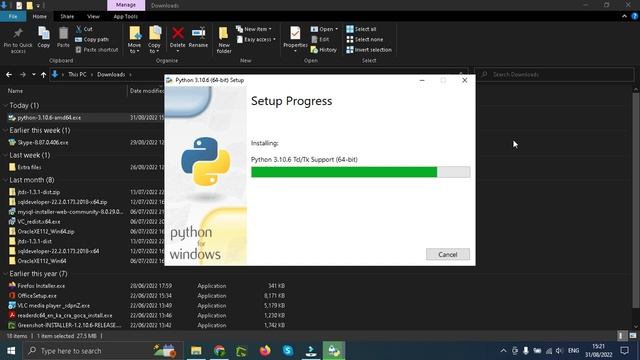640x360 pixels.
Task: Click Back arrow in Explorer navigation
Action: click(x=9, y=75)
